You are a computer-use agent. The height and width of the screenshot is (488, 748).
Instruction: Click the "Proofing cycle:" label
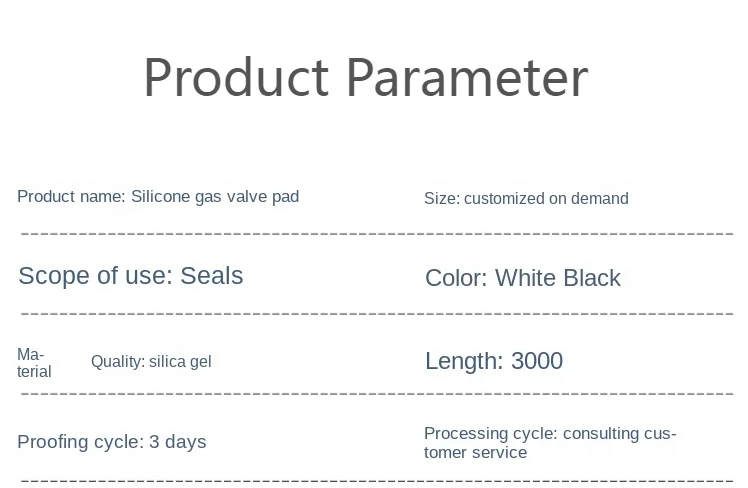[81, 442]
